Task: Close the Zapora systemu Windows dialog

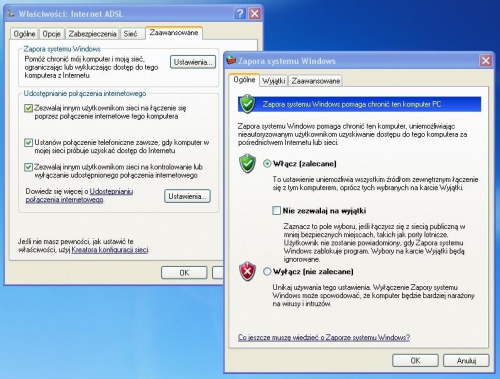Action: [486, 61]
